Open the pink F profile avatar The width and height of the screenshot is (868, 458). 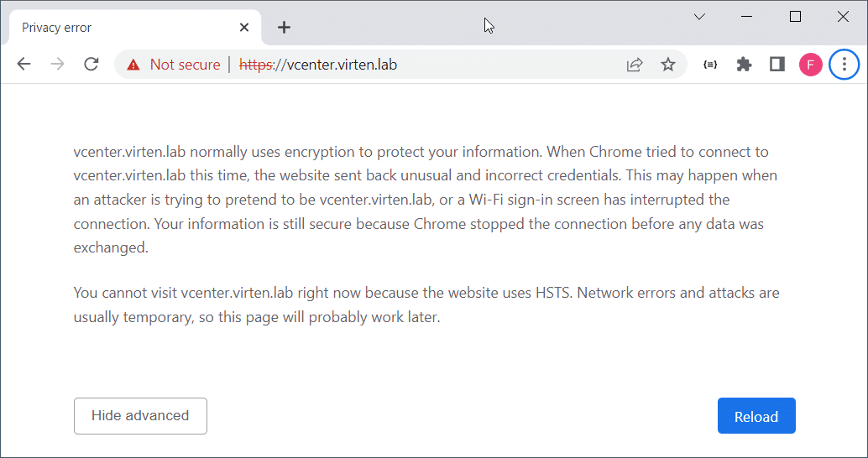pyautogui.click(x=810, y=65)
